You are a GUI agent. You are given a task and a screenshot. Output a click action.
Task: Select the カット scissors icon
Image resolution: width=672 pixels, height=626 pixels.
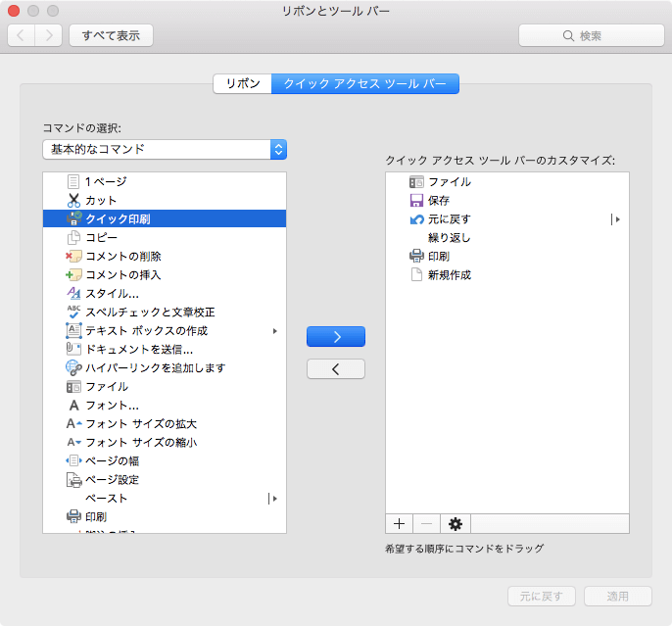73,200
